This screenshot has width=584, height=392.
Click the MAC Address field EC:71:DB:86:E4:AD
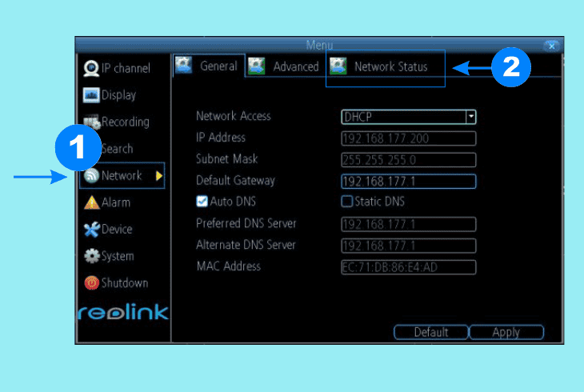(x=409, y=267)
